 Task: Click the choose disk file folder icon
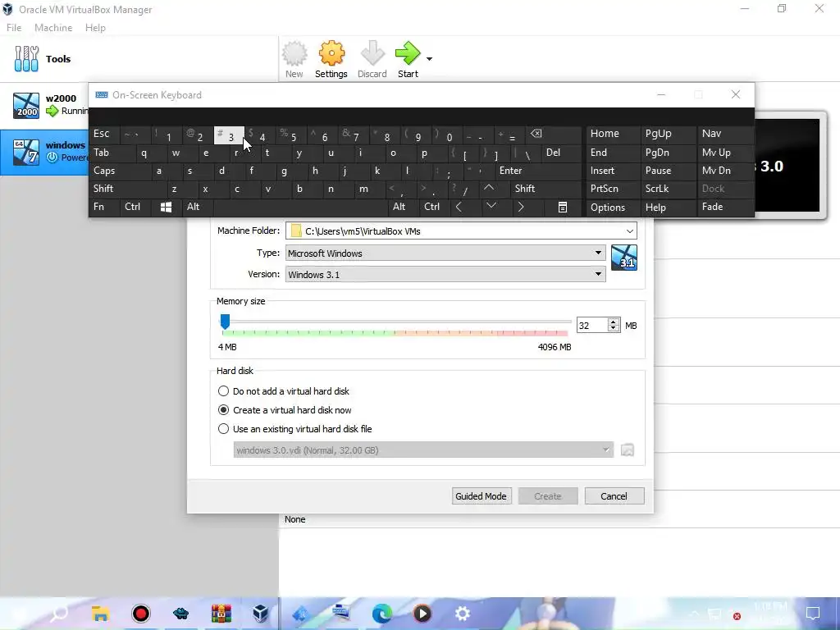(628, 450)
